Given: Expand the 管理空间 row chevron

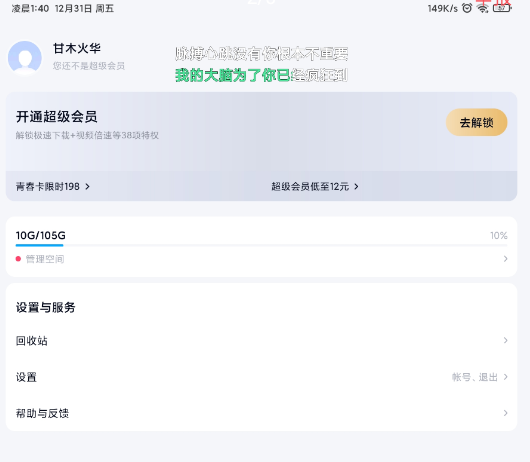Looking at the screenshot, I should tap(505, 259).
